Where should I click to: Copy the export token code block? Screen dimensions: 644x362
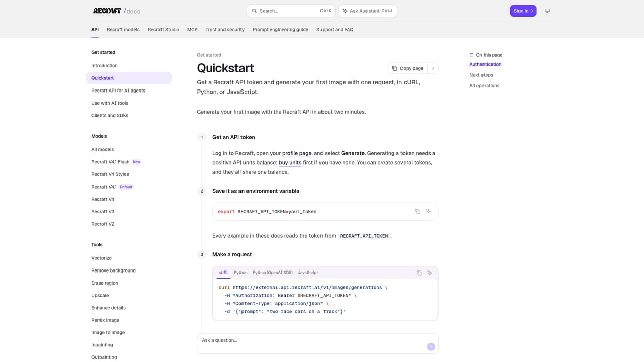click(418, 211)
